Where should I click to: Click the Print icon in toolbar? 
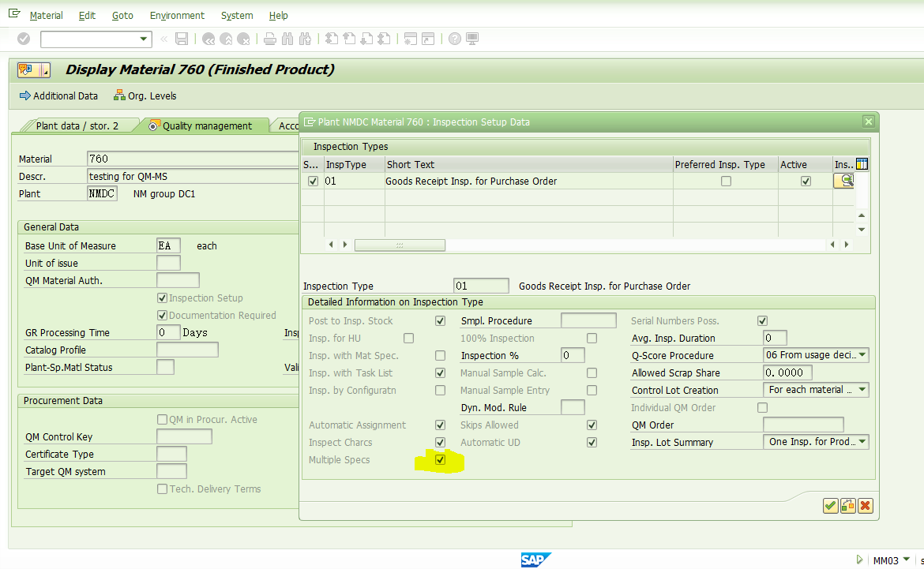269,39
